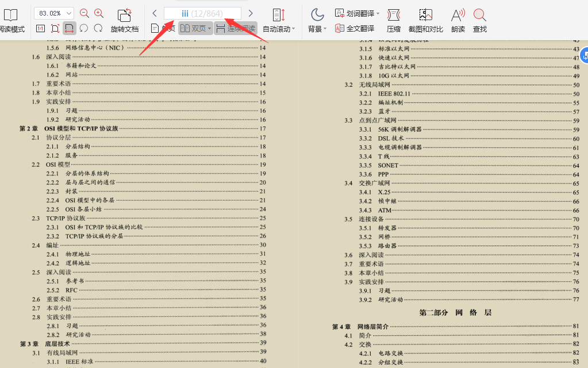Go to next page with right arrow

251,12
